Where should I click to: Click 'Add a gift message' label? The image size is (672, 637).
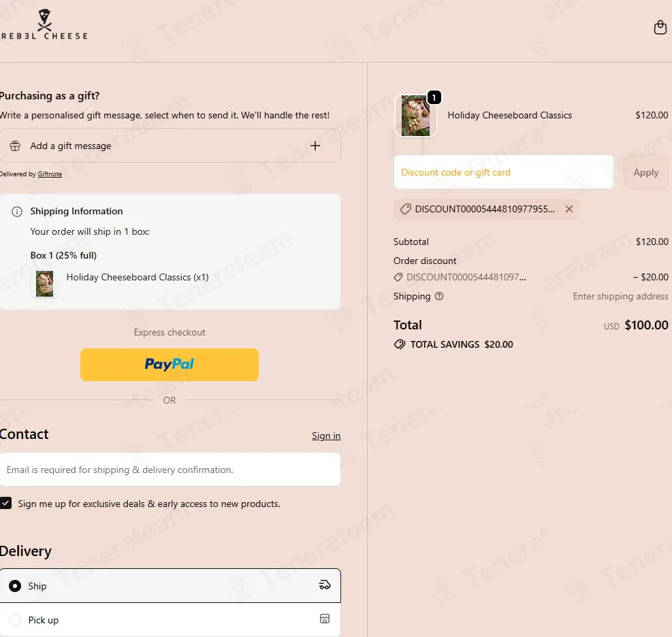71,146
